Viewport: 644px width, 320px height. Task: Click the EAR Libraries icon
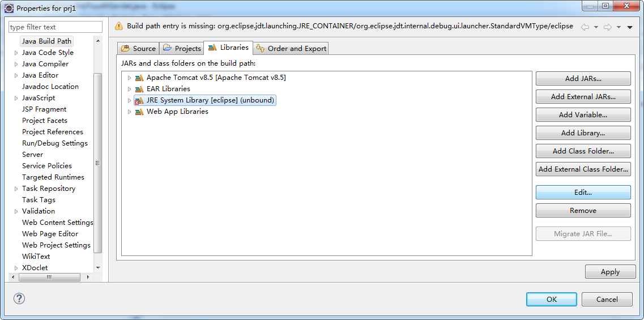pyautogui.click(x=139, y=89)
